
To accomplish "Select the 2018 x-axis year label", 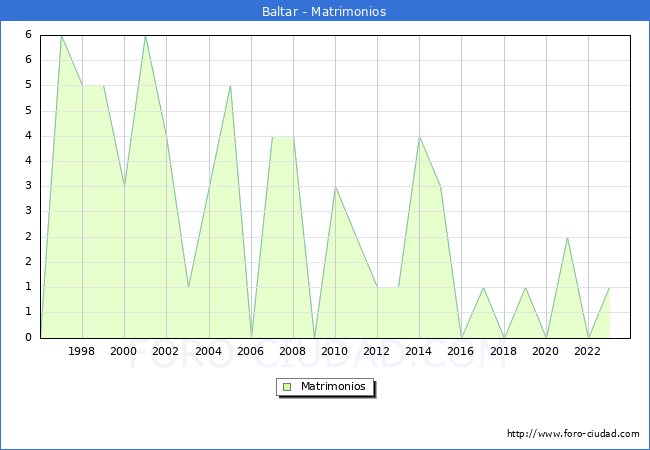I will 504,351.
